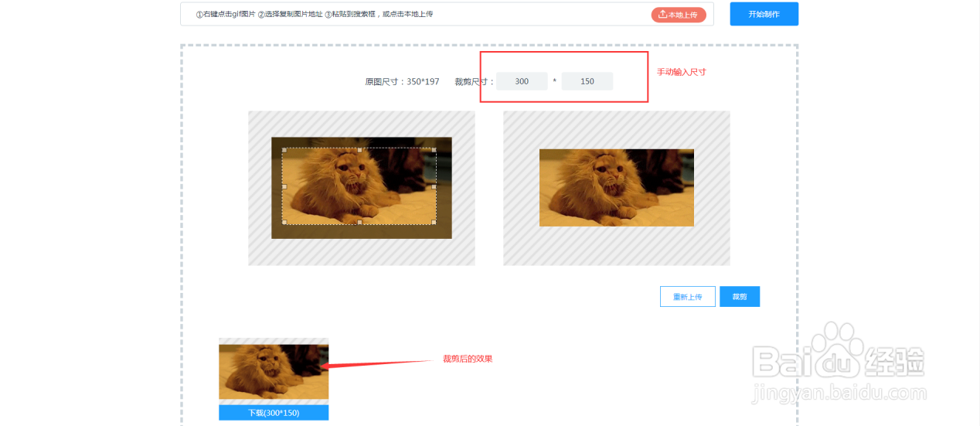Viewport: 980px width, 426px height.
Task: Click the top-left crop handle
Action: [284, 150]
